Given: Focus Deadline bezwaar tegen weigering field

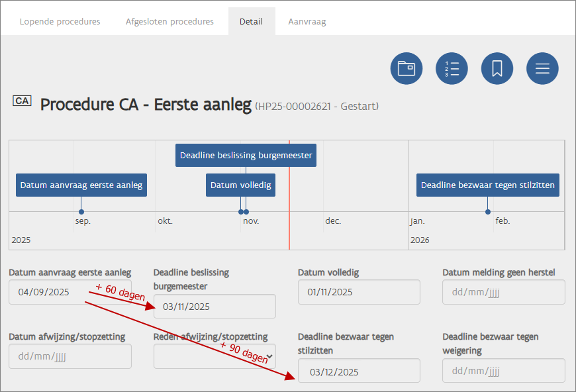Looking at the screenshot, I should click(503, 371).
